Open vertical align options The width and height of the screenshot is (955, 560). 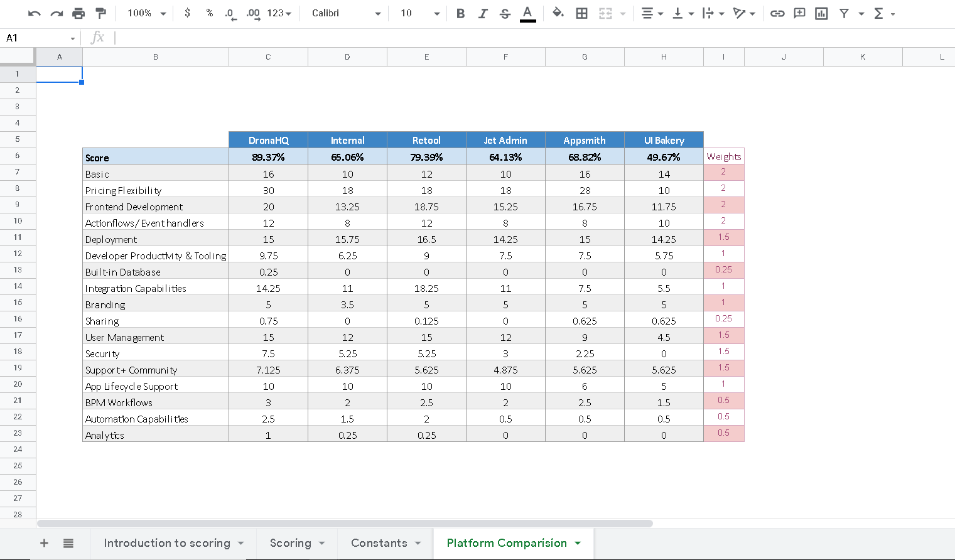coord(683,13)
